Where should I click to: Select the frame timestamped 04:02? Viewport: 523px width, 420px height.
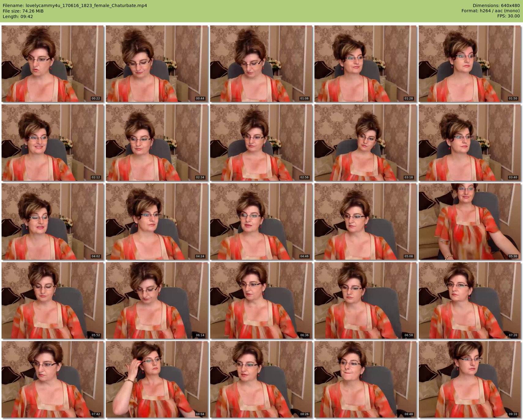[53, 221]
